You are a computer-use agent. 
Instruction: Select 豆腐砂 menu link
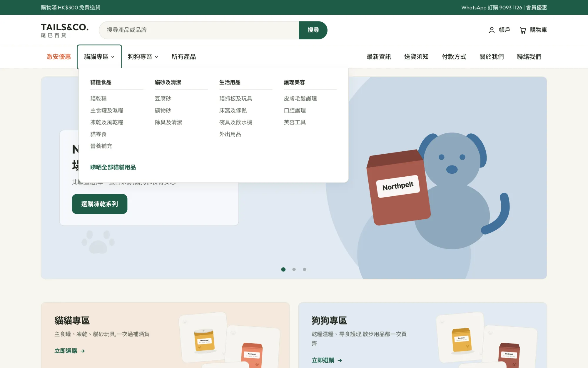coord(163,99)
